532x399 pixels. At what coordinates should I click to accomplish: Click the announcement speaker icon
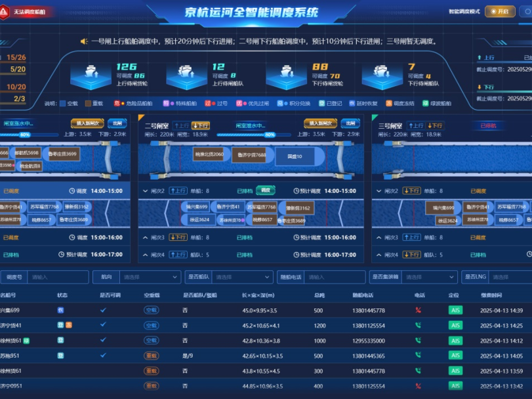pos(83,41)
